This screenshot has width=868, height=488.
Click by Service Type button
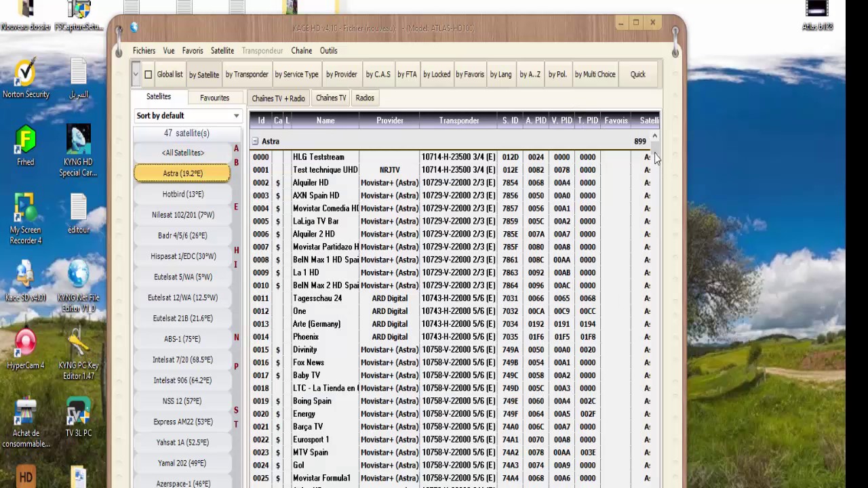click(296, 75)
